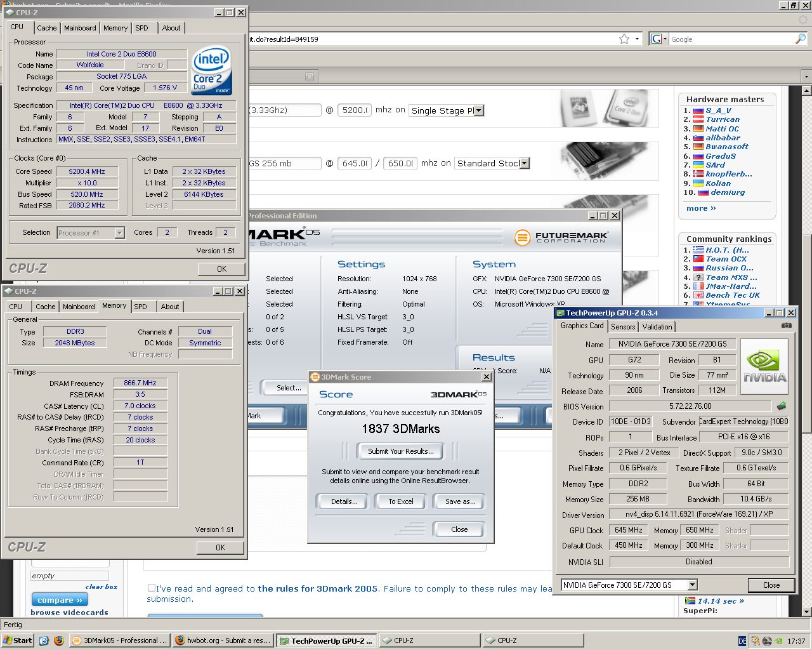The image size is (812, 650).
Task: Open the hwbot.org Firefox taskbar button
Action: (x=223, y=640)
